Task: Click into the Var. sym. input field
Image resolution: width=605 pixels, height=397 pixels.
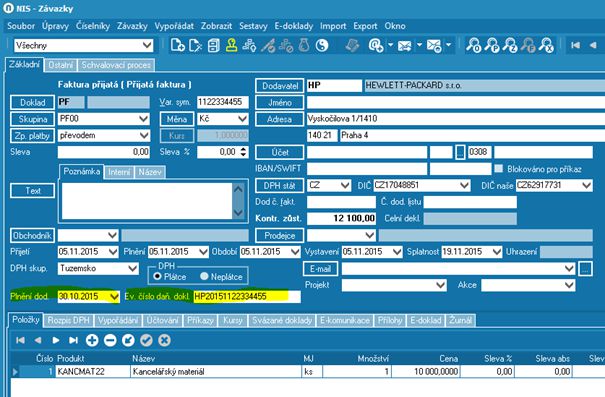Action: pyautogui.click(x=223, y=102)
